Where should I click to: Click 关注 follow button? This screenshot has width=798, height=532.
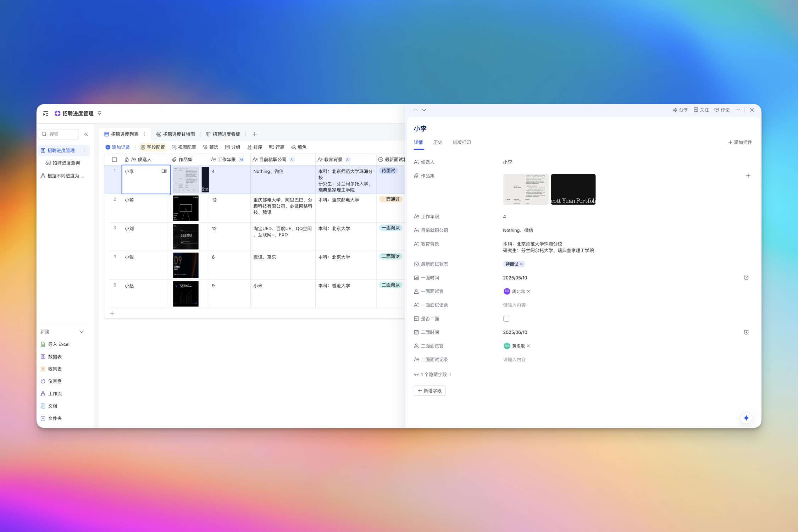click(701, 110)
